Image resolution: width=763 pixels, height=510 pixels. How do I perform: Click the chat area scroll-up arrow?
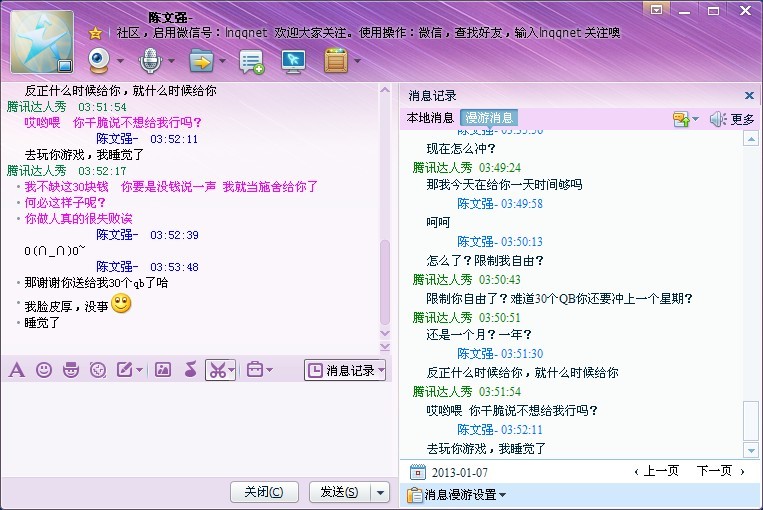384,90
